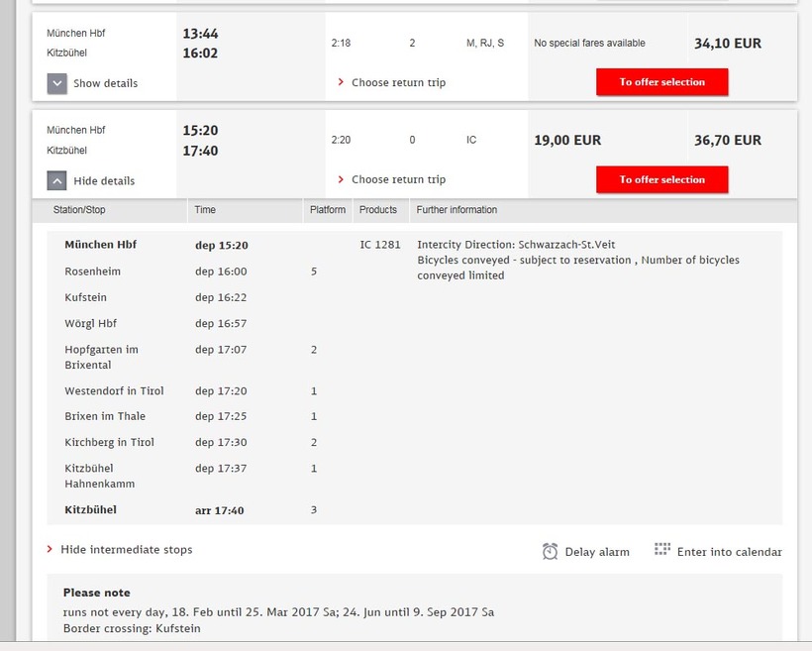Choose return trip for 13:44 connection
The image size is (812, 651).
coord(398,83)
